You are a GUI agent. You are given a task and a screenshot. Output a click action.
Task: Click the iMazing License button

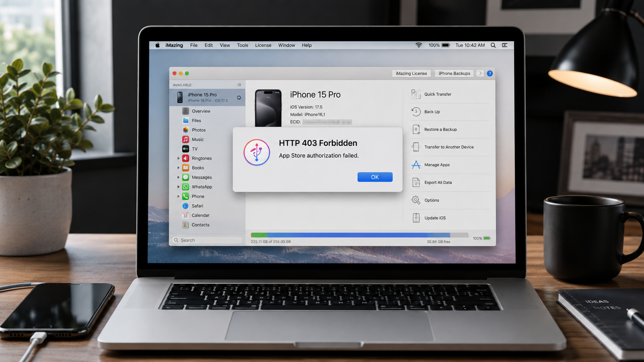(x=411, y=73)
